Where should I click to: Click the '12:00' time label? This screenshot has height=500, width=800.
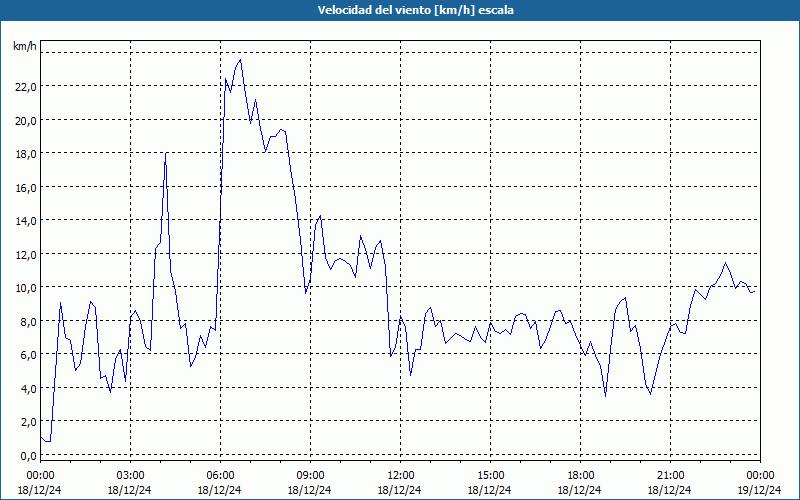coord(401,476)
